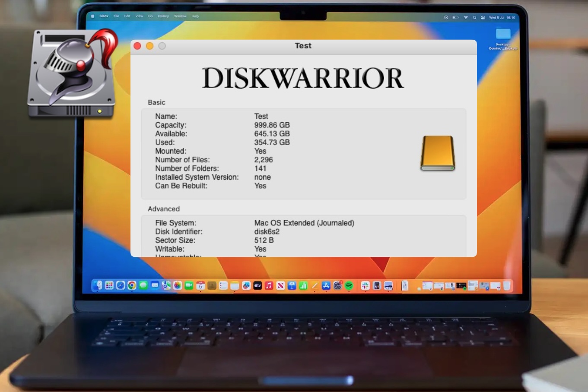Open Calculator in the Dock

377,285
